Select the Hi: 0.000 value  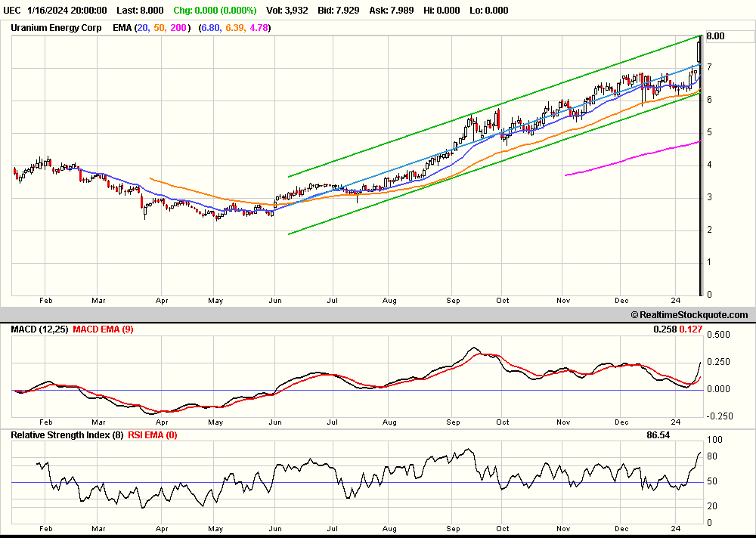click(442, 10)
